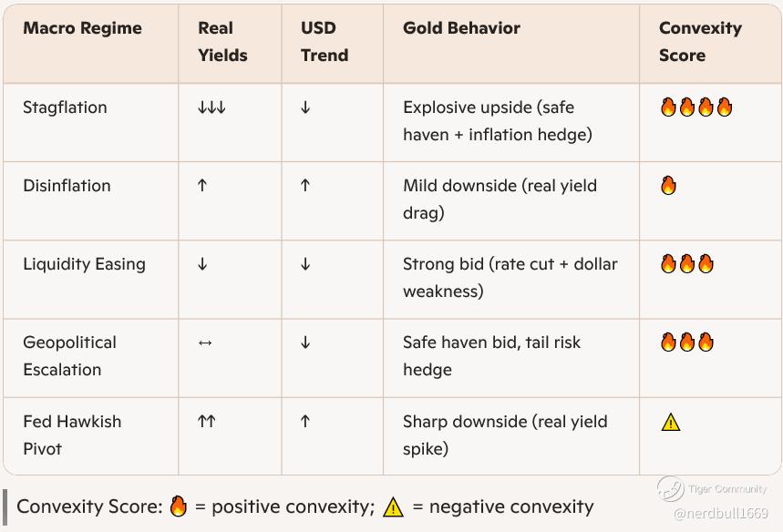
Task: Click the @nerdbull1669 username watermark
Action: (x=721, y=513)
